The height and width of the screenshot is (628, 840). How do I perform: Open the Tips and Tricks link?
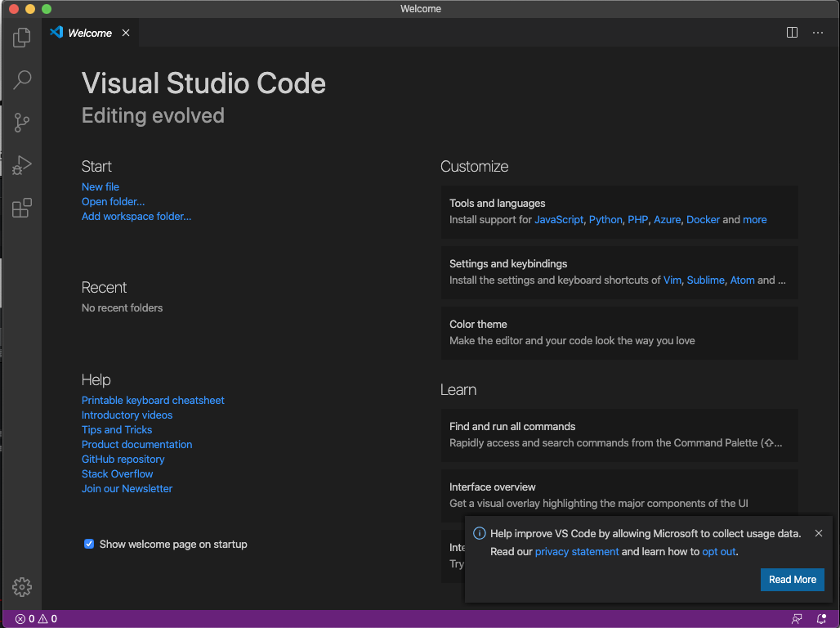[117, 429]
